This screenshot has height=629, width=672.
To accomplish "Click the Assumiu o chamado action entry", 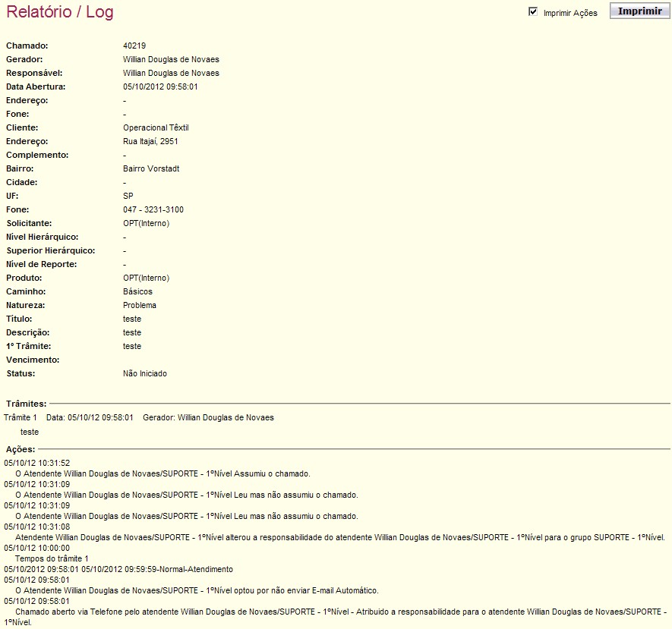I will point(162,474).
